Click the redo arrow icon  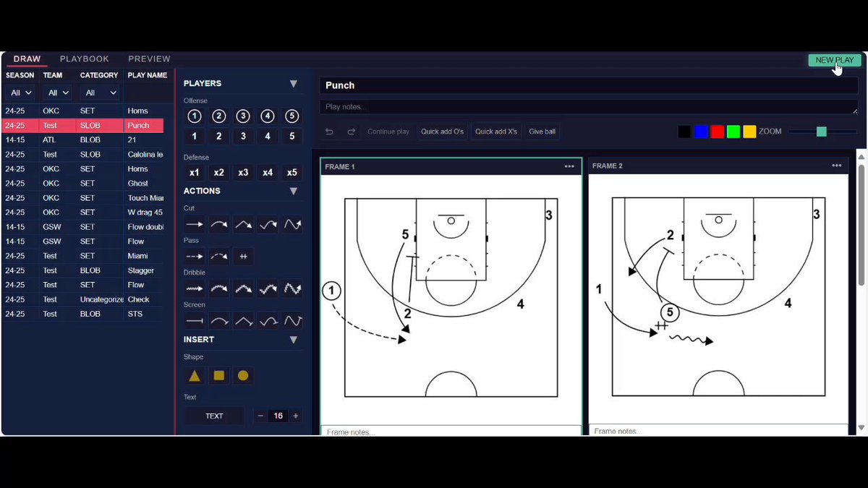pyautogui.click(x=352, y=132)
